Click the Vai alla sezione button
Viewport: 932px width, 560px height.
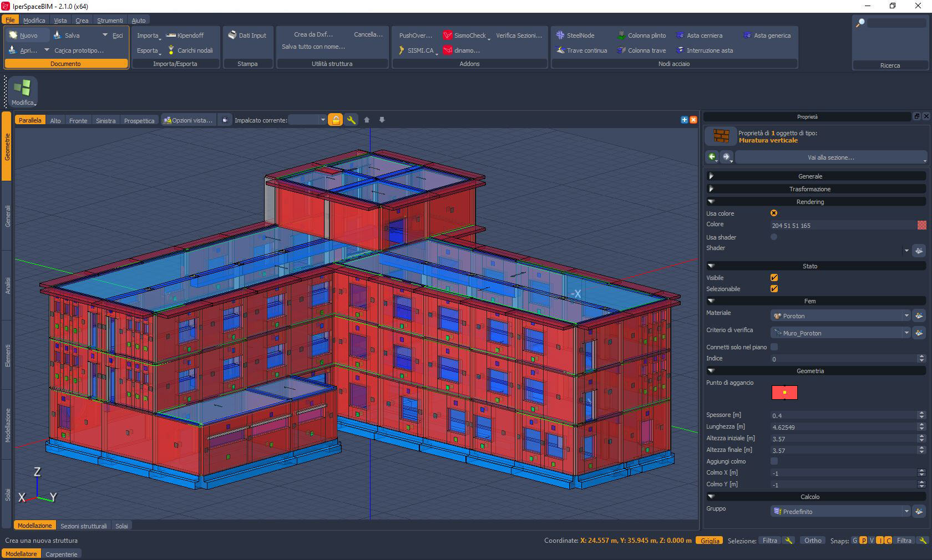click(x=830, y=157)
